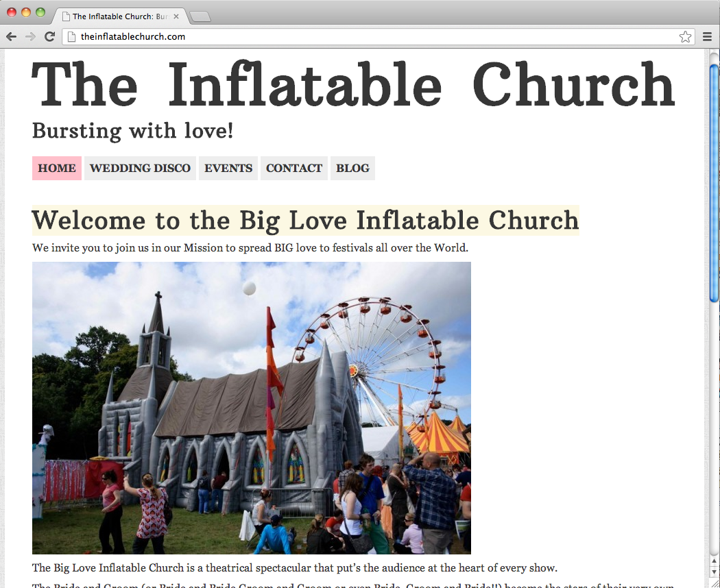This screenshot has width=720, height=588.
Task: Go to the HOME navigation item
Action: 57,169
